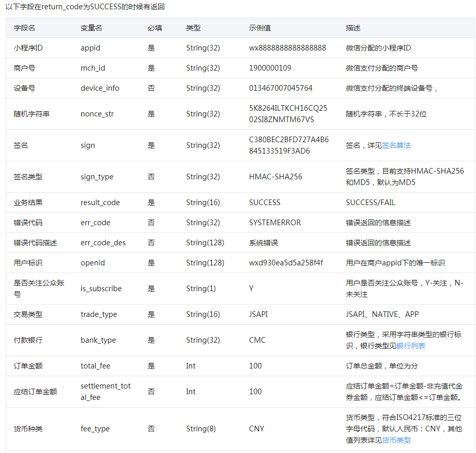Select the total_fee variable name

point(95,366)
